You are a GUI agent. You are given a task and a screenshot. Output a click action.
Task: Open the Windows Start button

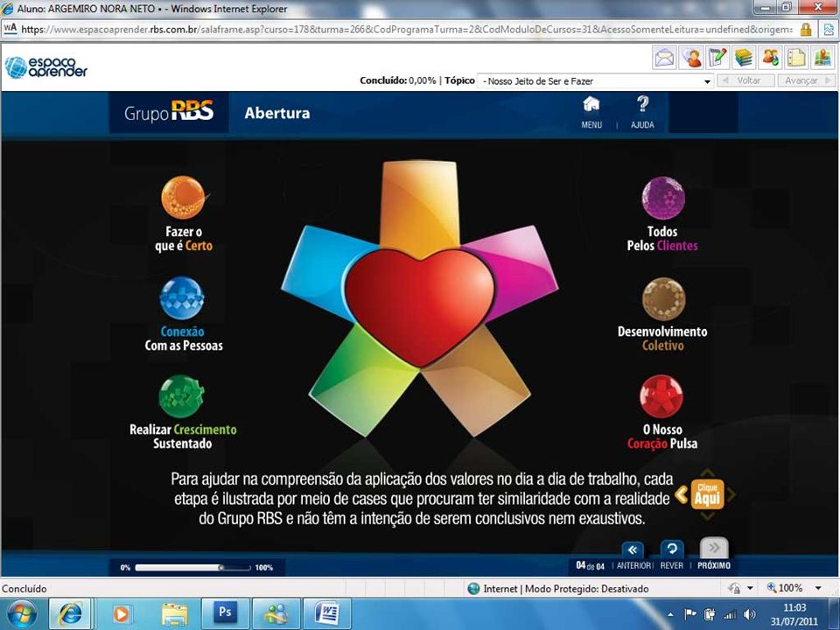(x=21, y=614)
